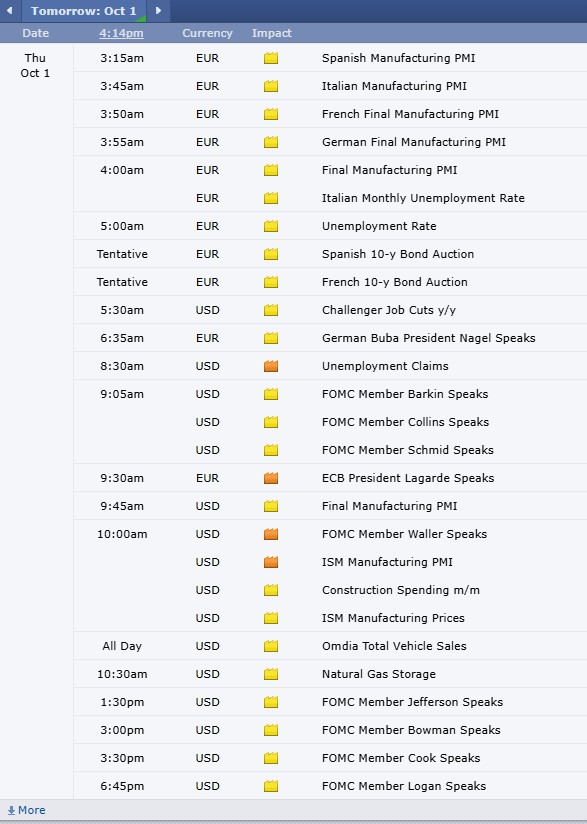This screenshot has width=587, height=824.
Task: Select the Thu Oct 1 date cell
Action: tap(35, 66)
